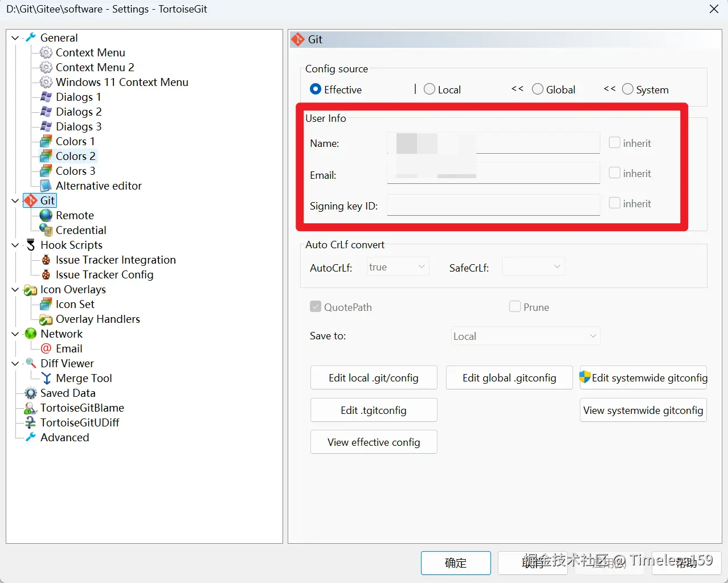Image resolution: width=728 pixels, height=583 pixels.
Task: Click the Network green globe icon
Action: 31,334
